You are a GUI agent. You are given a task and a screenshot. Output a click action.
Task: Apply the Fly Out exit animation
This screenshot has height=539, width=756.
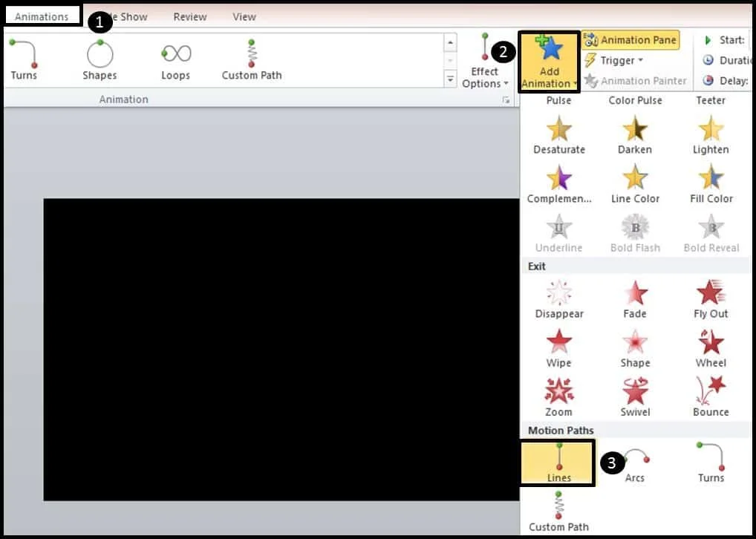(711, 300)
